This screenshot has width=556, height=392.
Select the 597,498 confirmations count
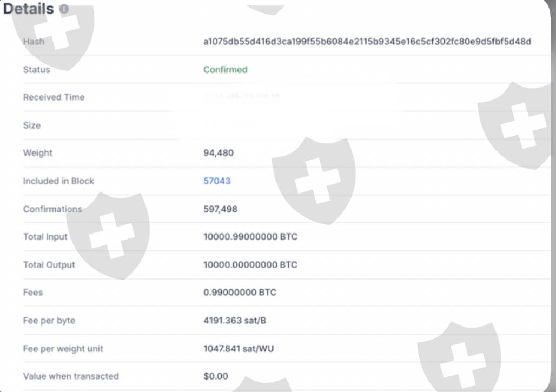[220, 209]
